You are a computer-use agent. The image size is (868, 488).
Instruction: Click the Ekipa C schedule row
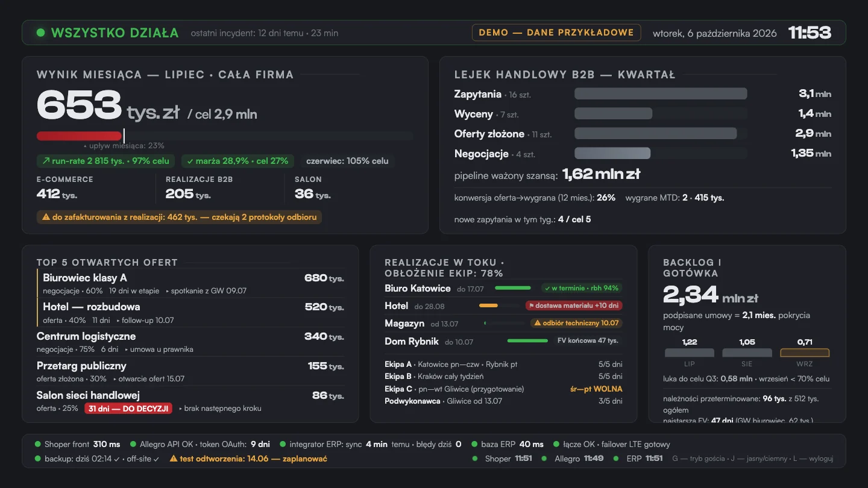[x=503, y=389]
